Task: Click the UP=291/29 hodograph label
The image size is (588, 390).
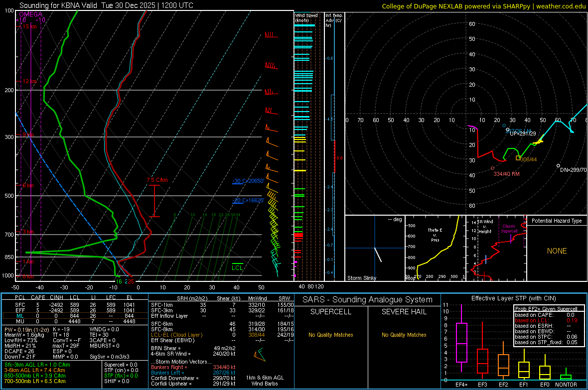Action: (523, 133)
